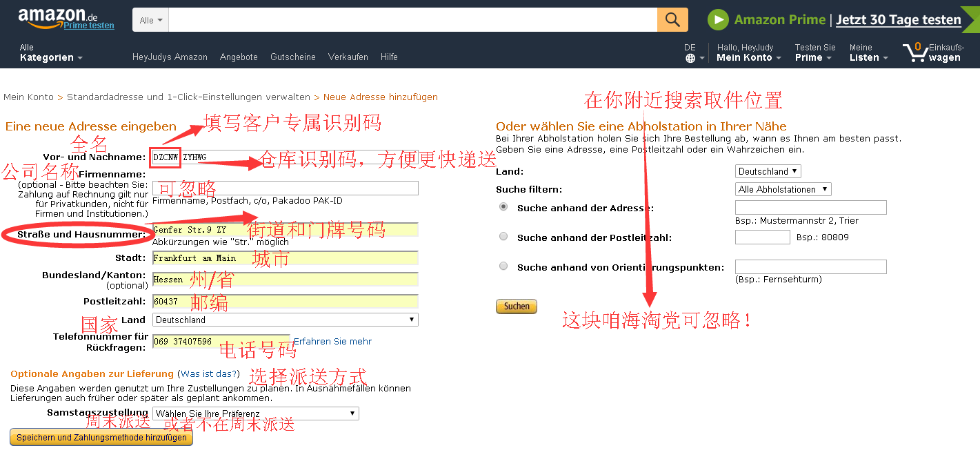The height and width of the screenshot is (457, 980).
Task: Open the 'Alle' search category dropdown
Action: click(x=150, y=20)
